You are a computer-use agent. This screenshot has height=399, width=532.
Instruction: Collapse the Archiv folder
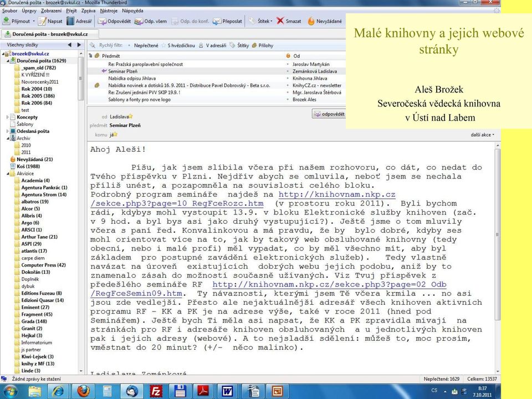click(8, 139)
